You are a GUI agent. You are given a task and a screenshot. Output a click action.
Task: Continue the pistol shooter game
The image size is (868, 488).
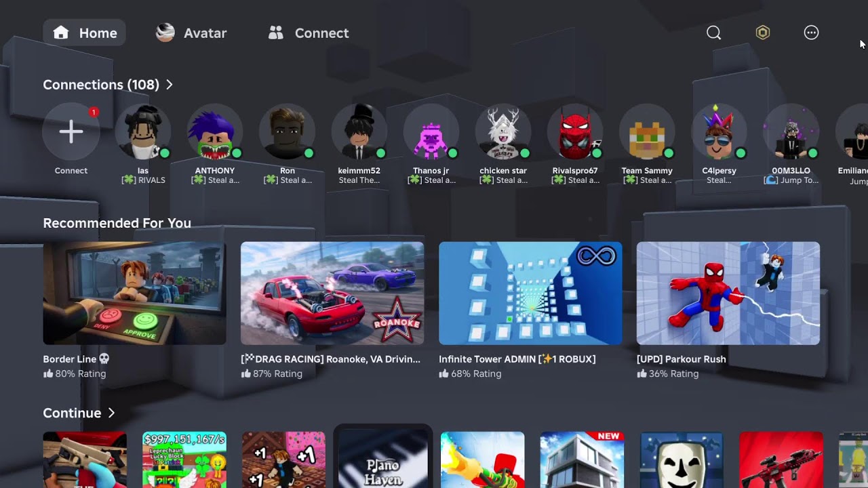pos(85,460)
